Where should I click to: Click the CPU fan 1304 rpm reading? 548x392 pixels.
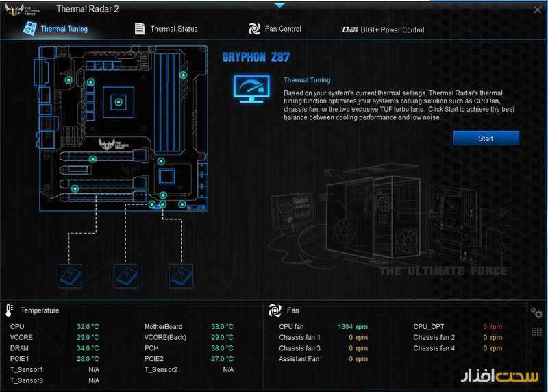pyautogui.click(x=353, y=327)
